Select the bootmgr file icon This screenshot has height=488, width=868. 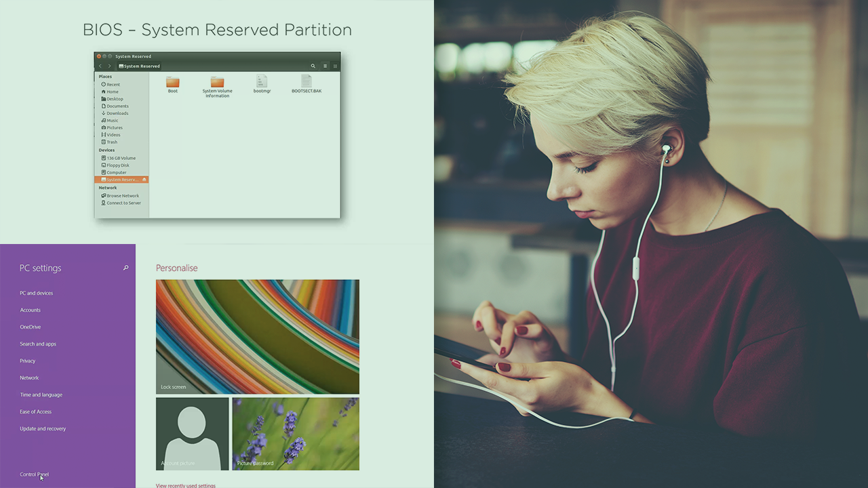coord(262,82)
